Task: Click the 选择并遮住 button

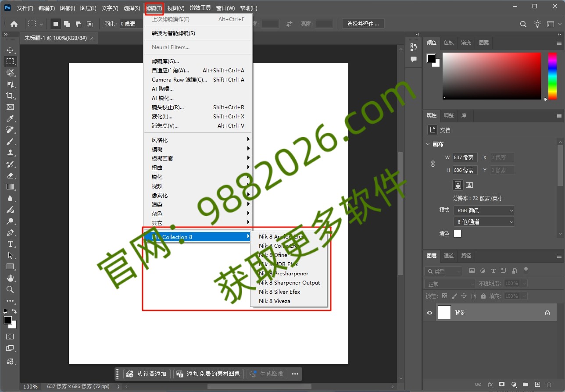Action: [x=363, y=24]
